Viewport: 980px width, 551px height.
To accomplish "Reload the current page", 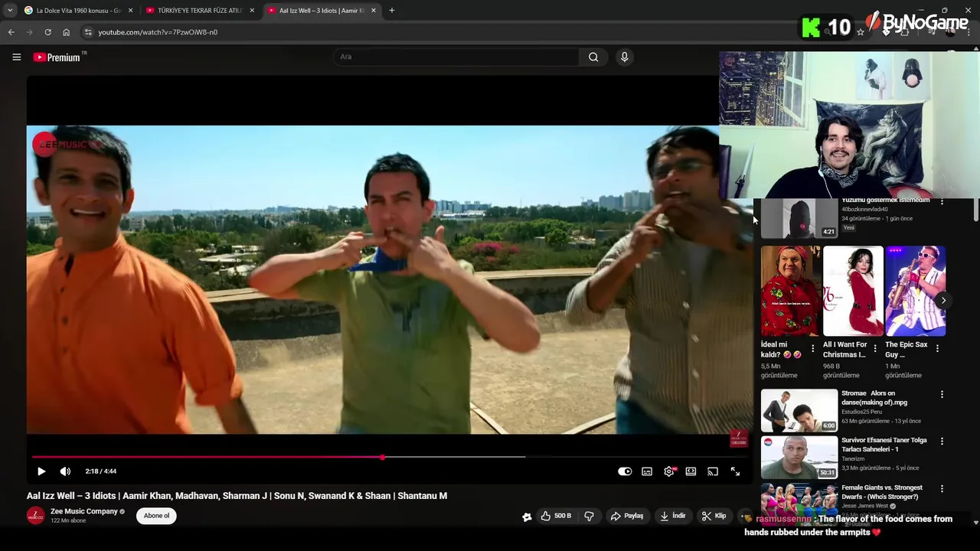I will tap(47, 32).
